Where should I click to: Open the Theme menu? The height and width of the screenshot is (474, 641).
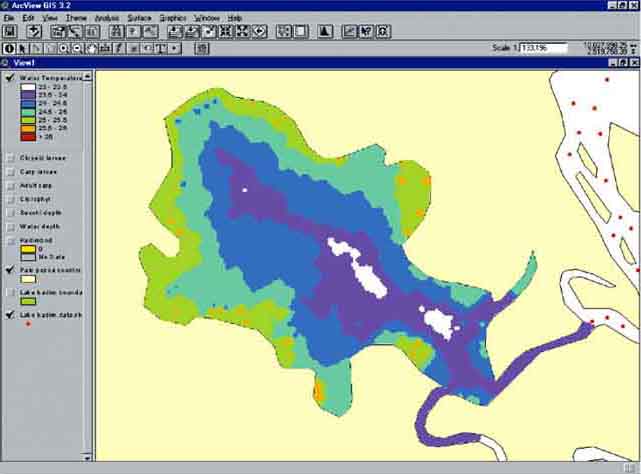[76, 18]
